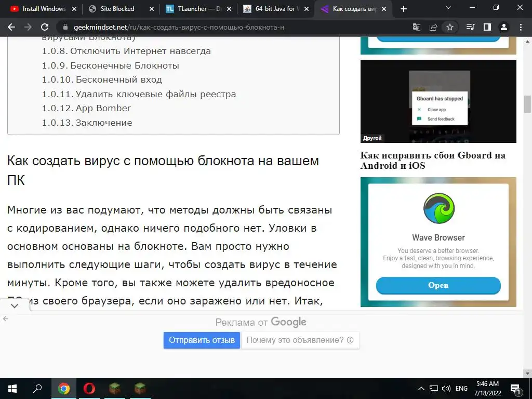This screenshot has height=399, width=532.
Task: Open the Windows Start menu
Action: pyautogui.click(x=12, y=389)
